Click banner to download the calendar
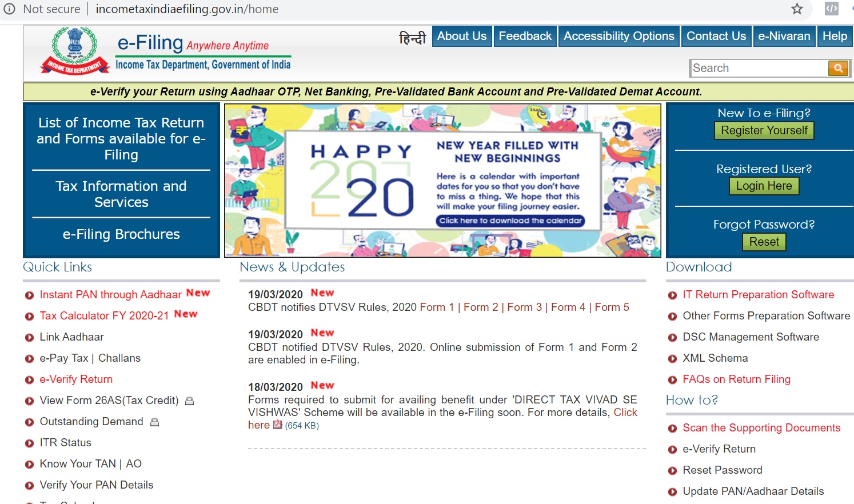 (x=510, y=221)
